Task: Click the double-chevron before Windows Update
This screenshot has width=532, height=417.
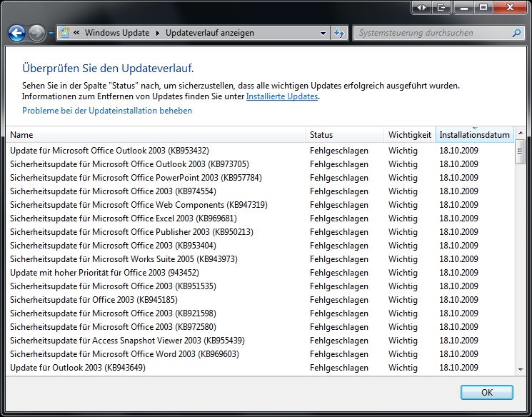Action: coord(76,33)
